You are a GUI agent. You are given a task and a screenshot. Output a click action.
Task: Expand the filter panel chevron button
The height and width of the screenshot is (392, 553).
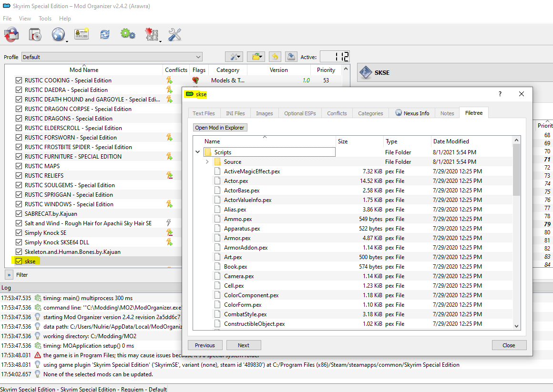[x=9, y=275]
